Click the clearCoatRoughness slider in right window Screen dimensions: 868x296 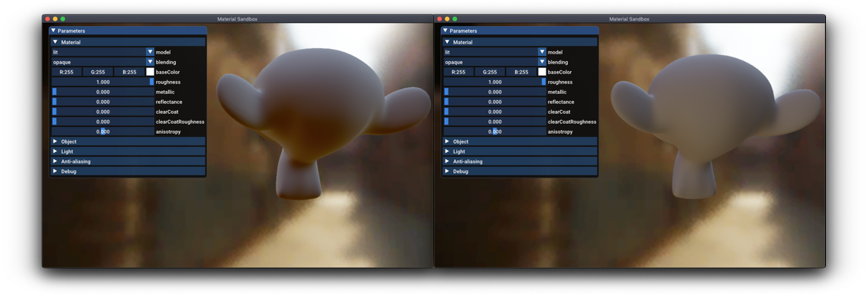pyautogui.click(x=495, y=122)
